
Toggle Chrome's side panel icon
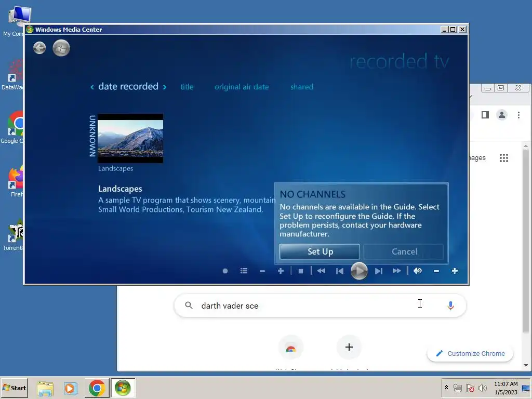[485, 115]
